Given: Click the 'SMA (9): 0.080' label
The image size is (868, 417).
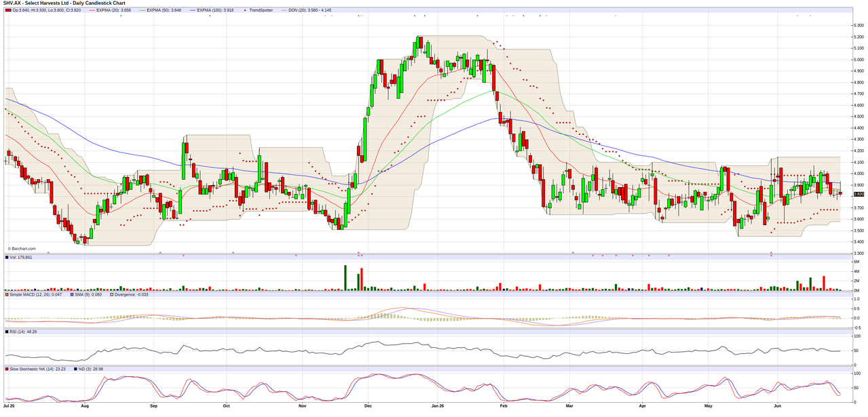Looking at the screenshot, I should pyautogui.click(x=88, y=295).
